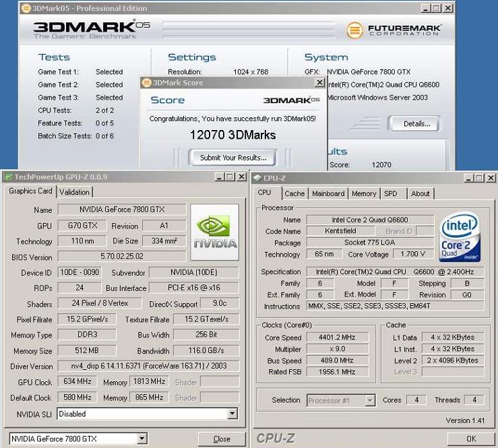Switch to the Validation tab in GPU-Z
This screenshot has width=498, height=448.
74,192
